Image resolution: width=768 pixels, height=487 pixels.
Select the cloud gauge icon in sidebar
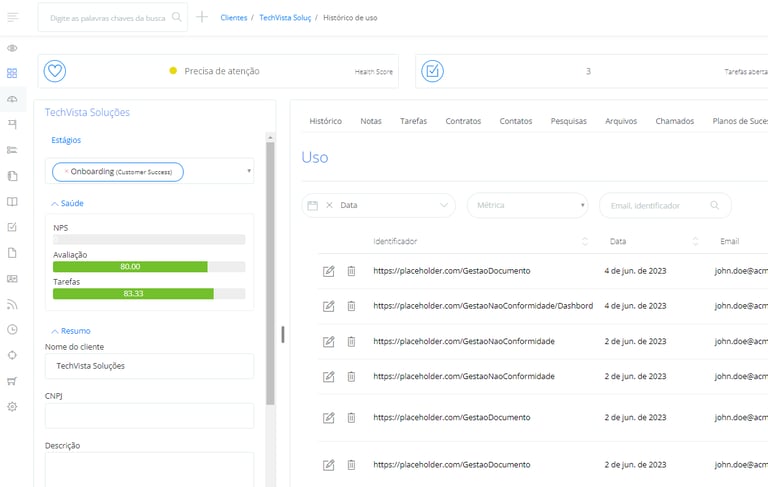(x=12, y=99)
